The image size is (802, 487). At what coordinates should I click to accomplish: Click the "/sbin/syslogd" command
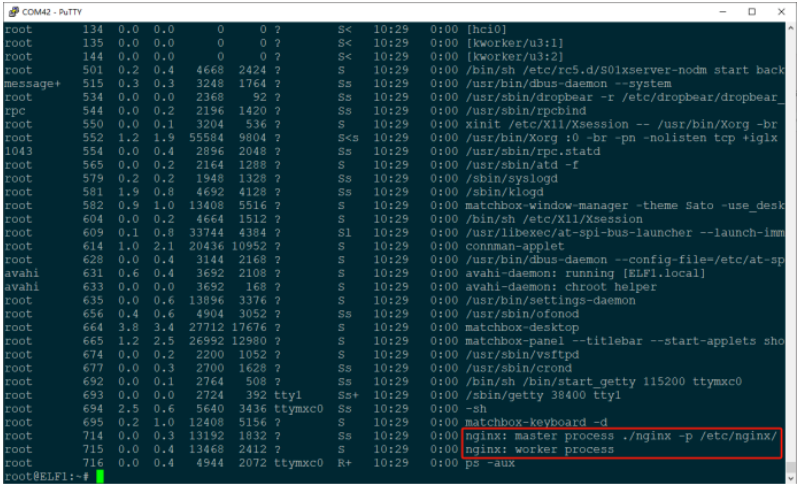pyautogui.click(x=511, y=179)
